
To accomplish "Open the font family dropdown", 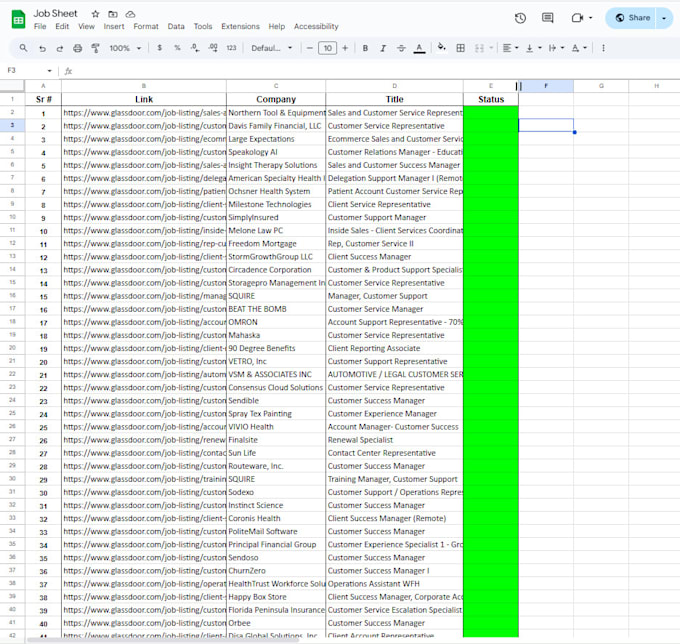I will tap(271, 48).
